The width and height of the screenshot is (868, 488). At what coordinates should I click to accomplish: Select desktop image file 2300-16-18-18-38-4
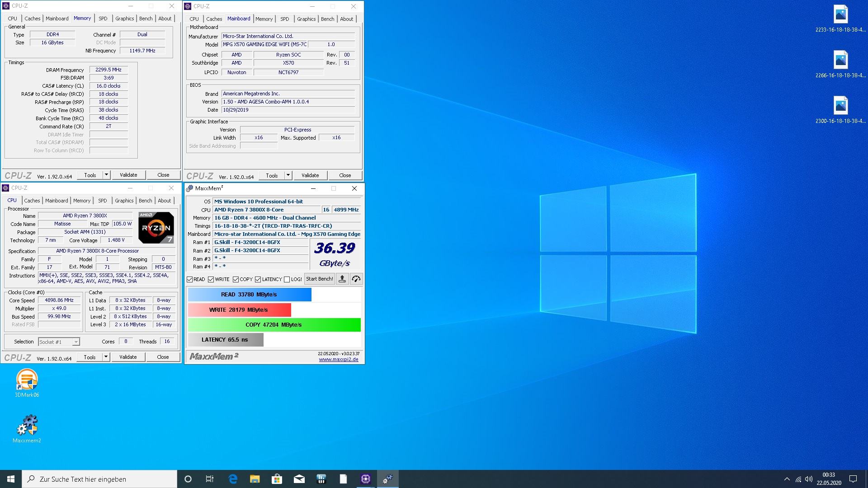point(840,110)
